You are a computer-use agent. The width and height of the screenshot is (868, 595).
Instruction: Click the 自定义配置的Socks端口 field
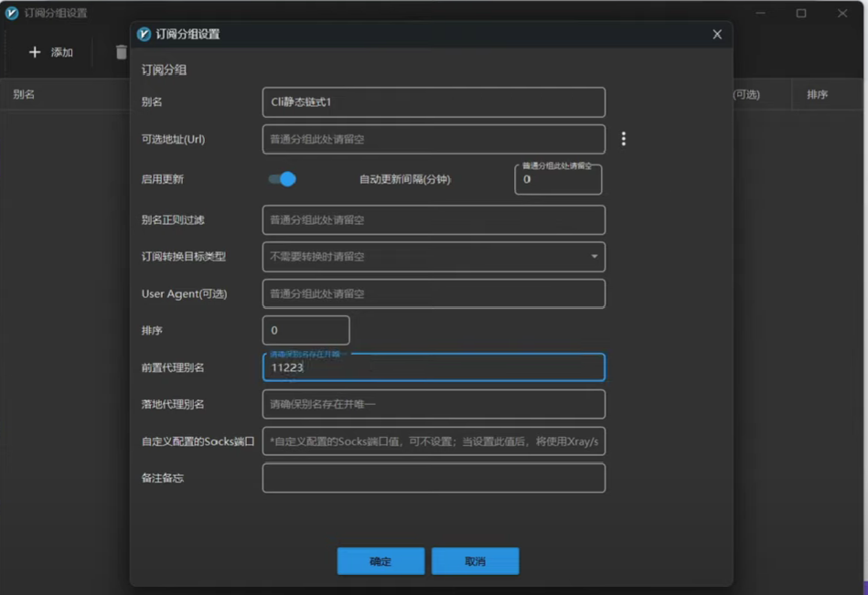(434, 441)
